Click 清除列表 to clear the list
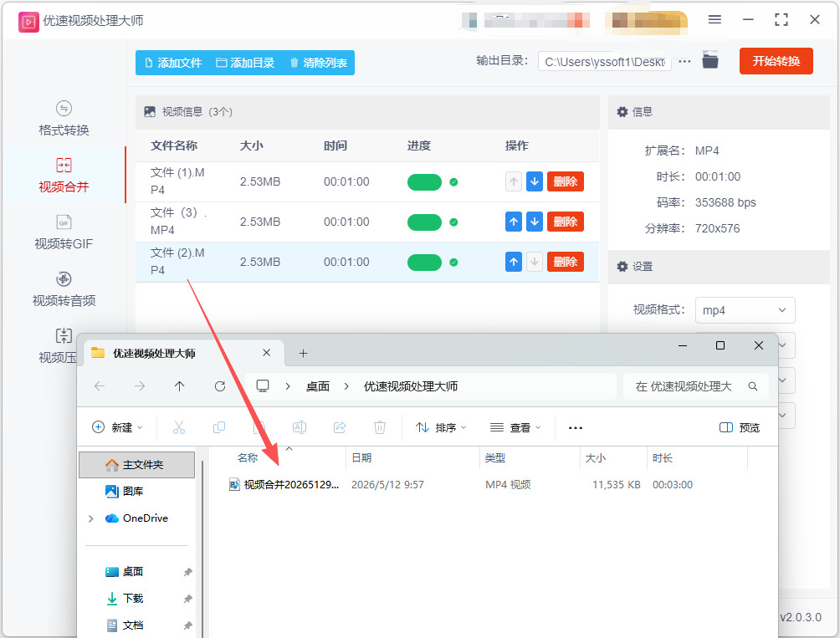Image resolution: width=840 pixels, height=638 pixels. pyautogui.click(x=318, y=63)
